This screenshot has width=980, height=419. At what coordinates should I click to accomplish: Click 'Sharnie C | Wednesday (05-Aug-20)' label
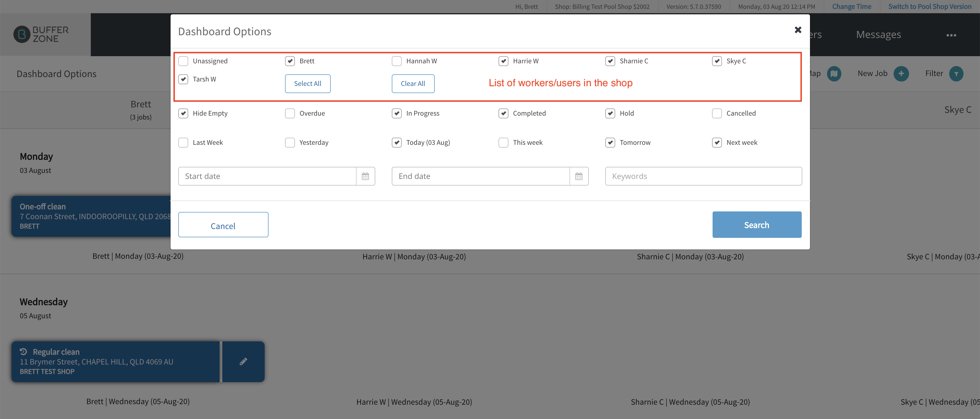(690, 402)
